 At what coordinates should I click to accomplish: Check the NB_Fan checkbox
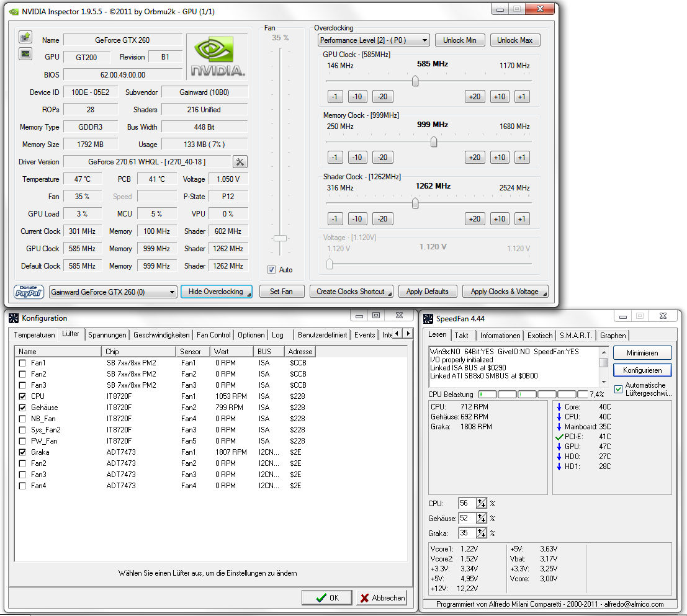[22, 419]
